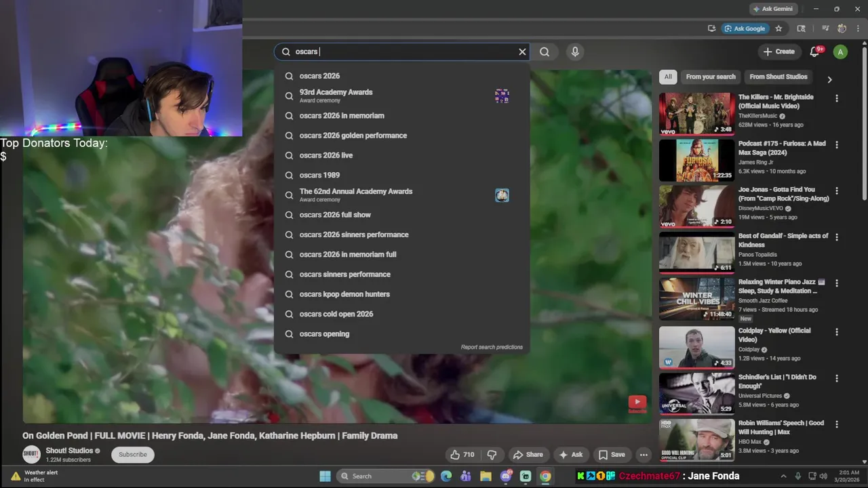The height and width of the screenshot is (488, 868).
Task: Click the install app icon in address bar
Action: 711,28
